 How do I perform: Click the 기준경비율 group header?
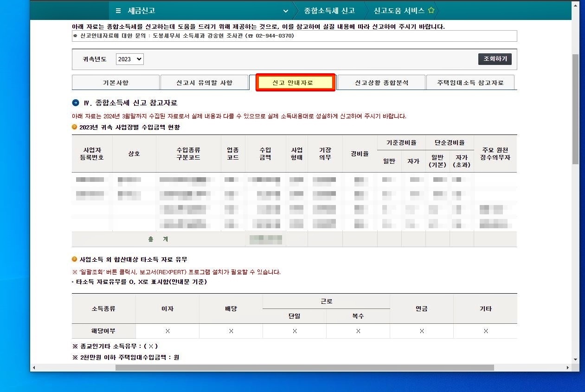[401, 142]
